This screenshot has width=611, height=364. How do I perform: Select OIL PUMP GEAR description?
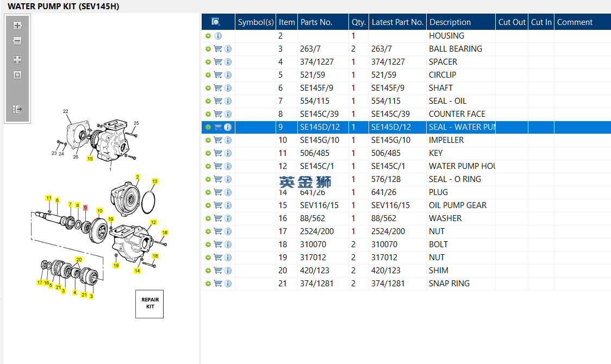click(461, 205)
